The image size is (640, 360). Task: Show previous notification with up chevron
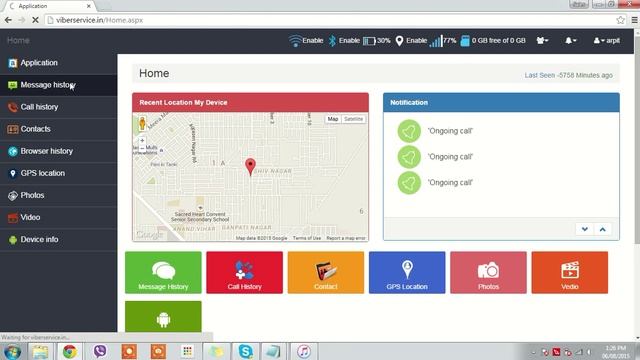tap(602, 229)
